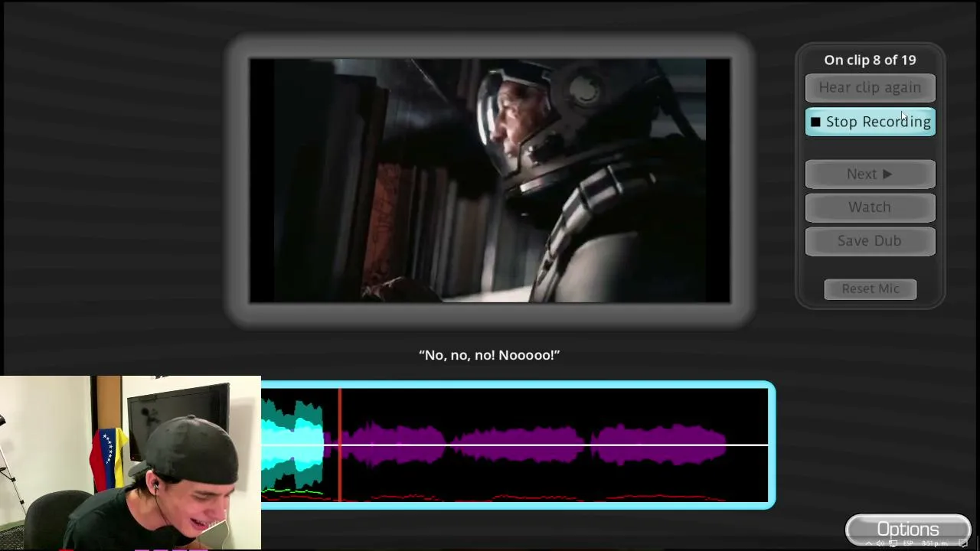The width and height of the screenshot is (980, 551).
Task: Open the Options menu
Action: click(908, 530)
